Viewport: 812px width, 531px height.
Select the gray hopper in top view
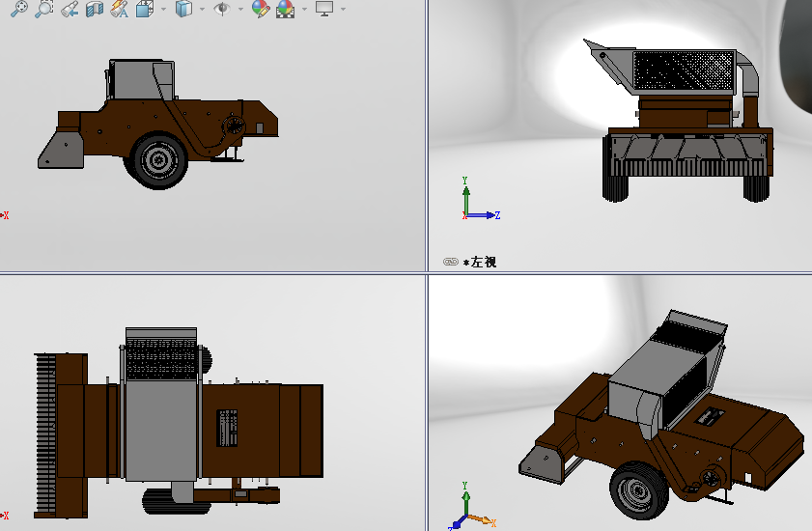[161, 405]
